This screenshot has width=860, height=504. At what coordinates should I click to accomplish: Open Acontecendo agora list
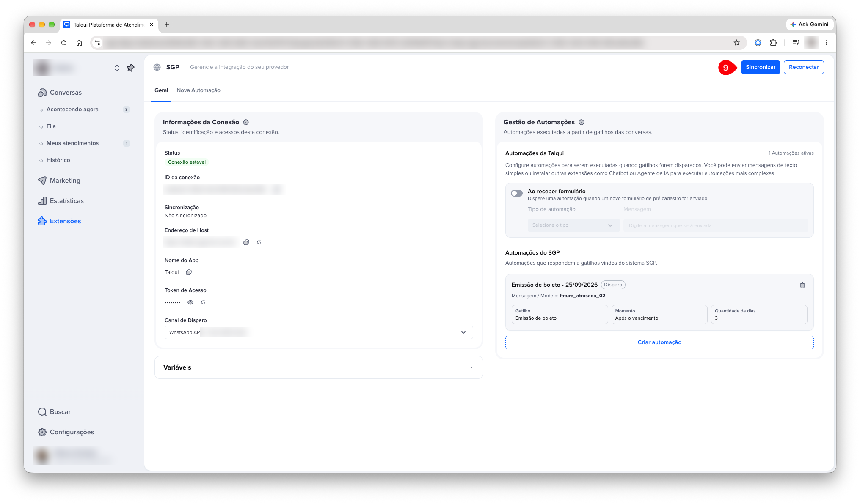tap(72, 110)
